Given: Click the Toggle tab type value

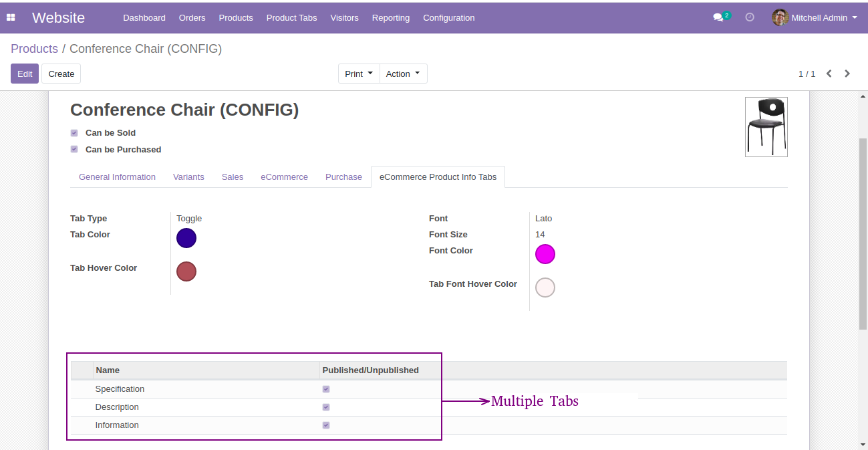Looking at the screenshot, I should pyautogui.click(x=189, y=219).
